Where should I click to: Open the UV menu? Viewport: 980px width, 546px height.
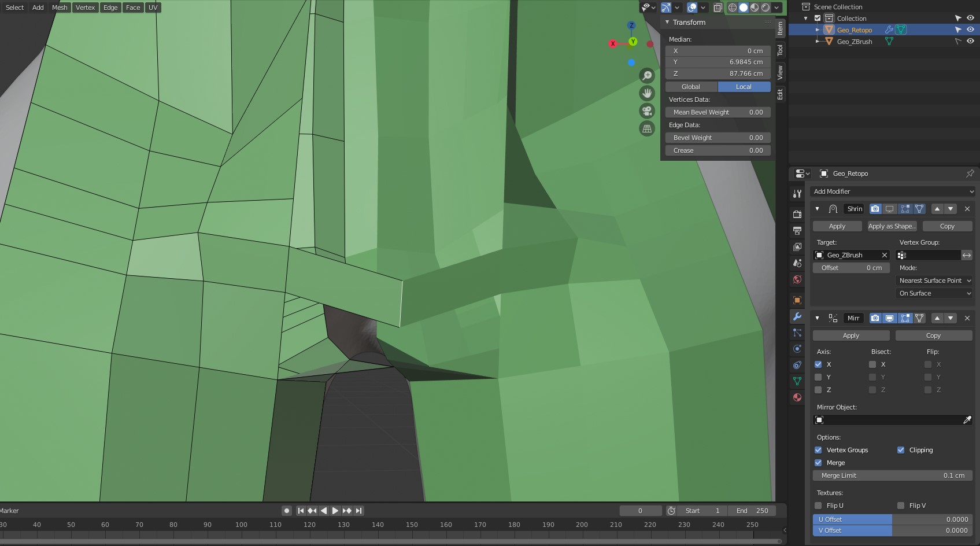(x=153, y=8)
